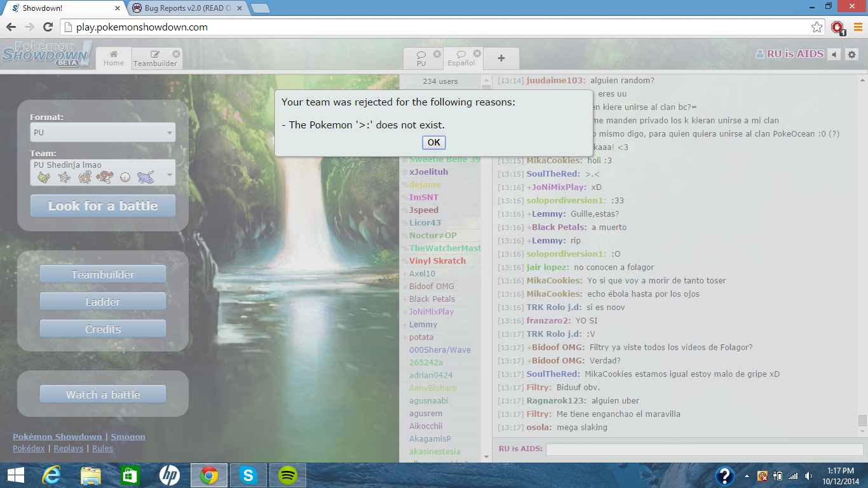Click the plus icon to join rooms
The height and width of the screenshot is (488, 868).
pyautogui.click(x=501, y=58)
